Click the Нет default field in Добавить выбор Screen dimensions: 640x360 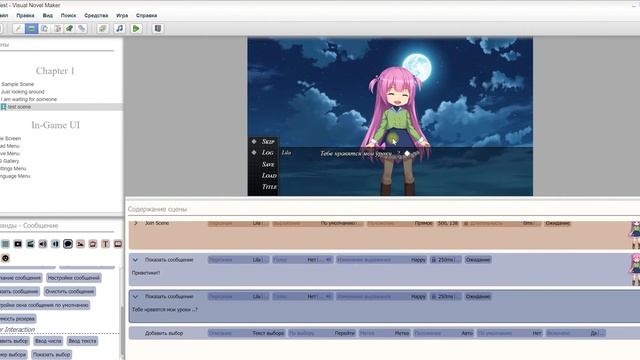click(509, 333)
